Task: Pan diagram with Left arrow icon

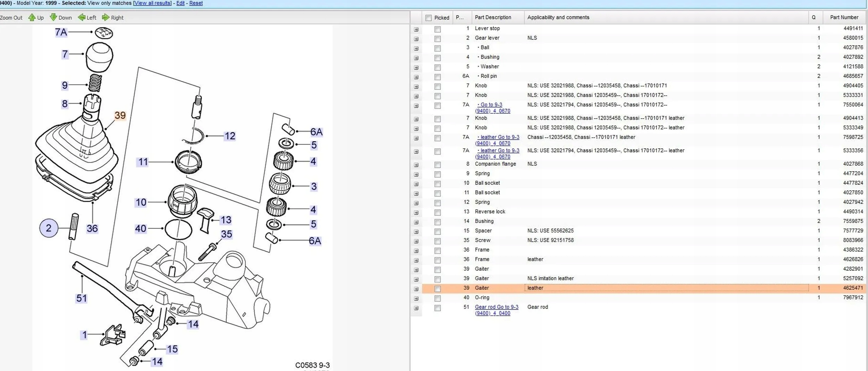Action: 82,17
